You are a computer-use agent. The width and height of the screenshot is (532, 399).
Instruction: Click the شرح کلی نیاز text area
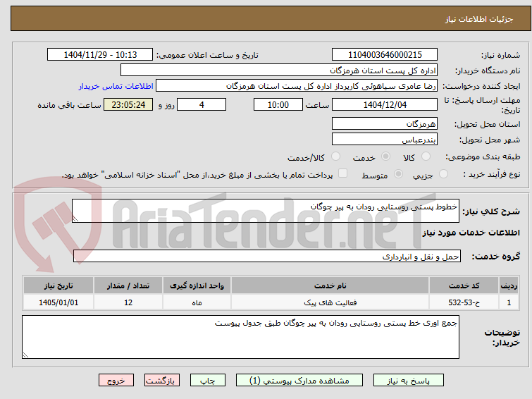pos(266,211)
